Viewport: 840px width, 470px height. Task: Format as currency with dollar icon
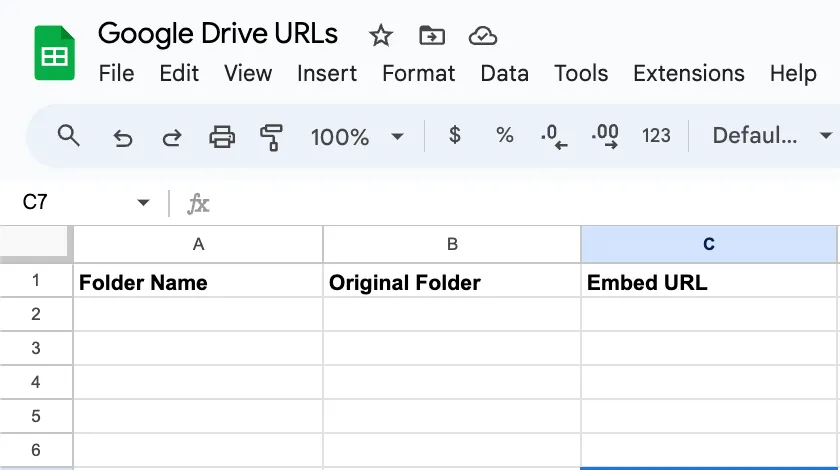click(454, 135)
